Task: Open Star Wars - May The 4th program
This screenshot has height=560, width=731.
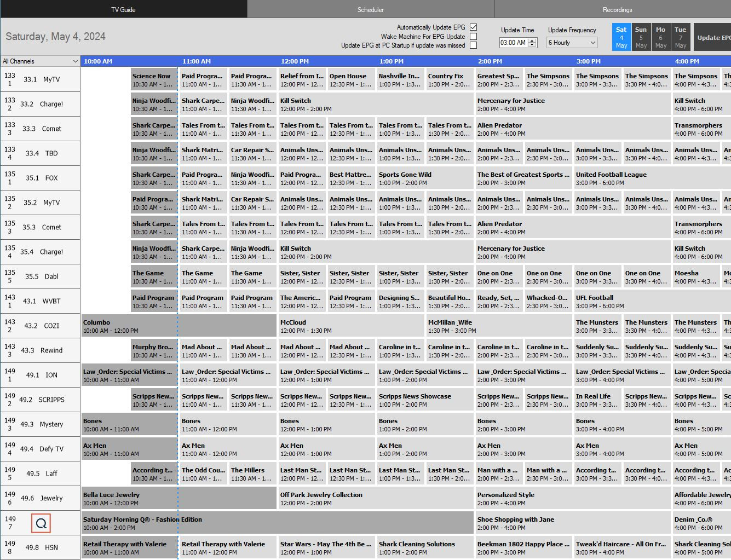Action: 326,547
